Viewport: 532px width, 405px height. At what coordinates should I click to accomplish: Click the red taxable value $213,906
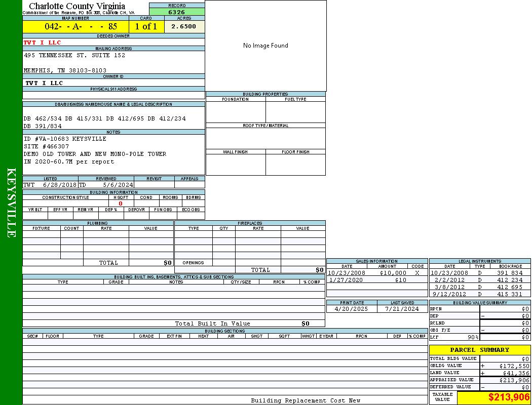pyautogui.click(x=509, y=398)
